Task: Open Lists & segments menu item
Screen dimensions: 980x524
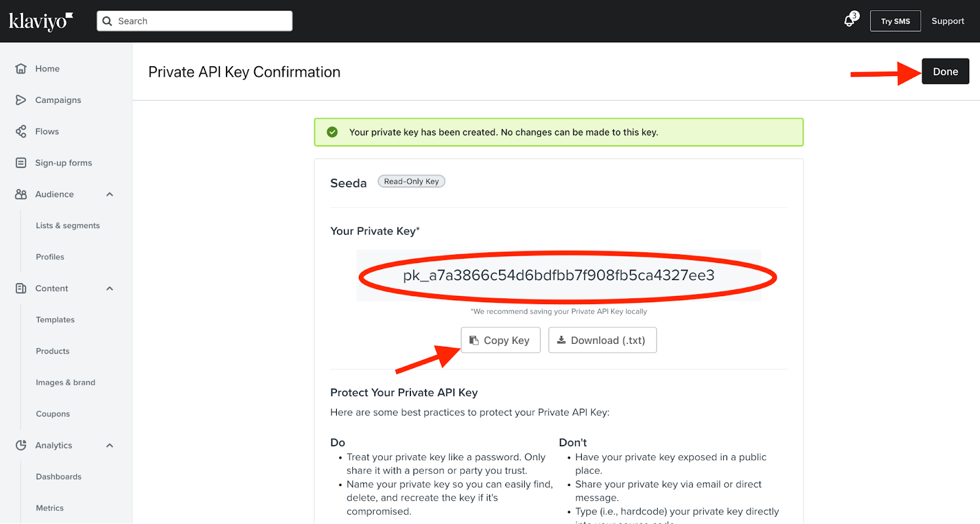Action: tap(67, 226)
